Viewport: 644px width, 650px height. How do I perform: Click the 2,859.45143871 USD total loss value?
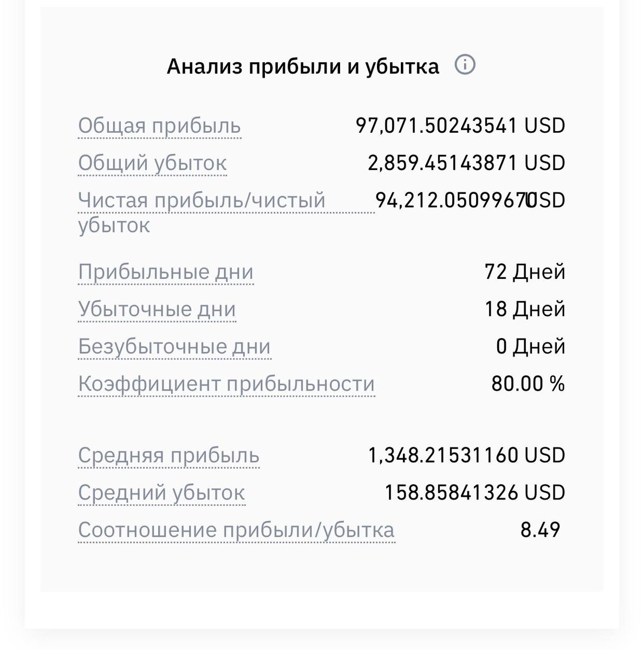coord(466,163)
